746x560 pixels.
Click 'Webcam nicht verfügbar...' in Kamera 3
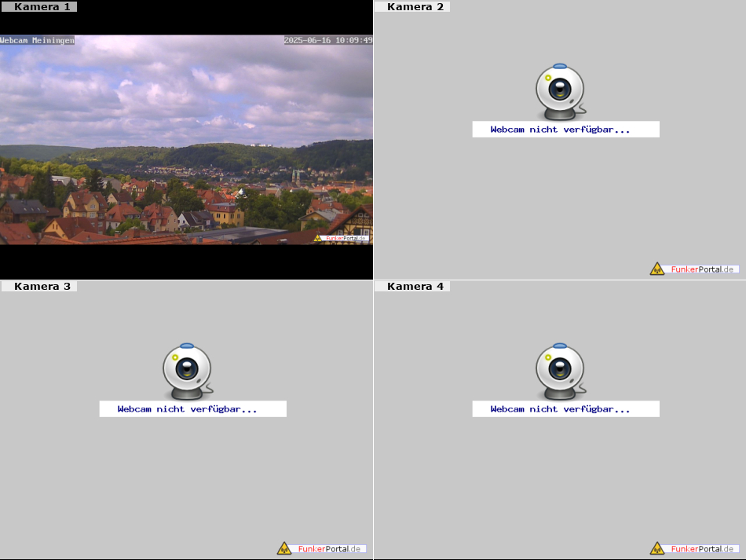[x=188, y=409]
